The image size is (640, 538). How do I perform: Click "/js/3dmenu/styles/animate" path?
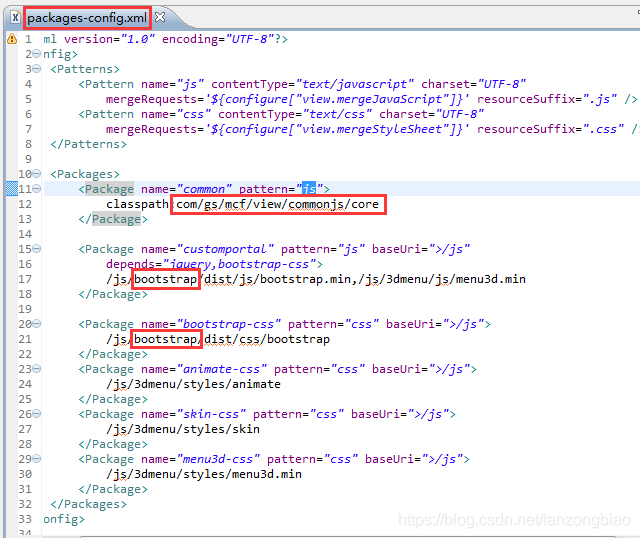pyautogui.click(x=193, y=384)
